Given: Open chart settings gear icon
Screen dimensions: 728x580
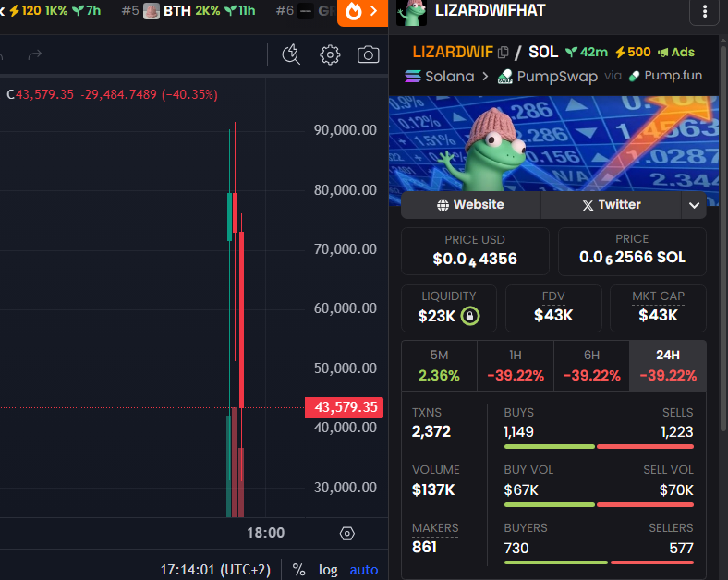Looking at the screenshot, I should [x=330, y=54].
